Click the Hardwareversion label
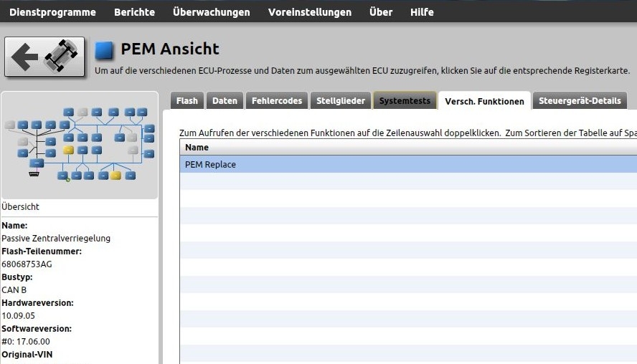This screenshot has height=364, width=637. point(37,302)
